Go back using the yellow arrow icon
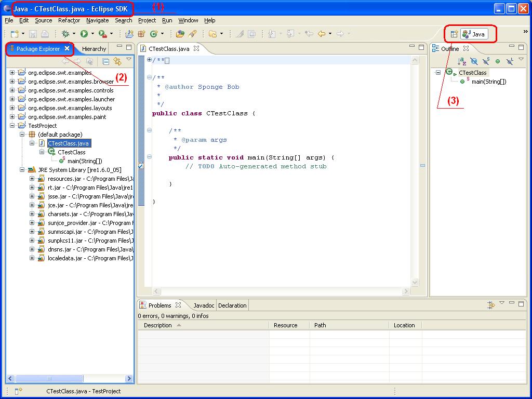 tap(321, 34)
